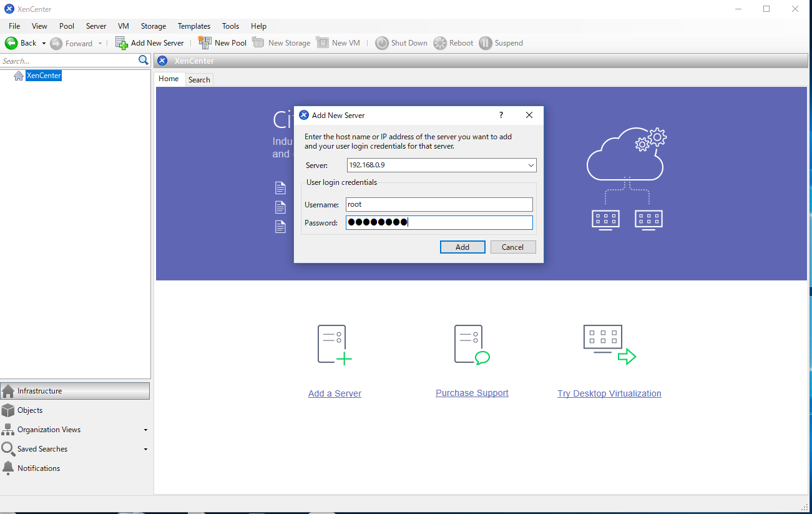Expand the Organization Views list
This screenshot has width=812, height=514.
pyautogui.click(x=145, y=430)
